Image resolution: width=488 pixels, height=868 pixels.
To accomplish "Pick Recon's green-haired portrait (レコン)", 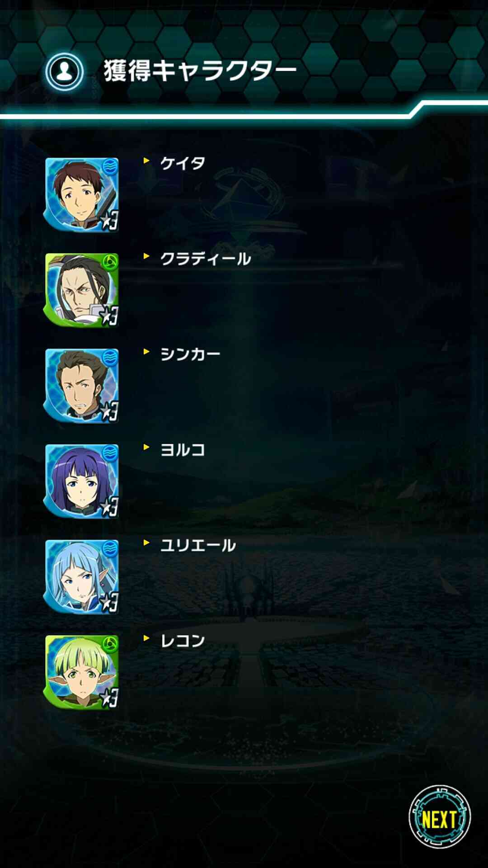I will tap(81, 672).
